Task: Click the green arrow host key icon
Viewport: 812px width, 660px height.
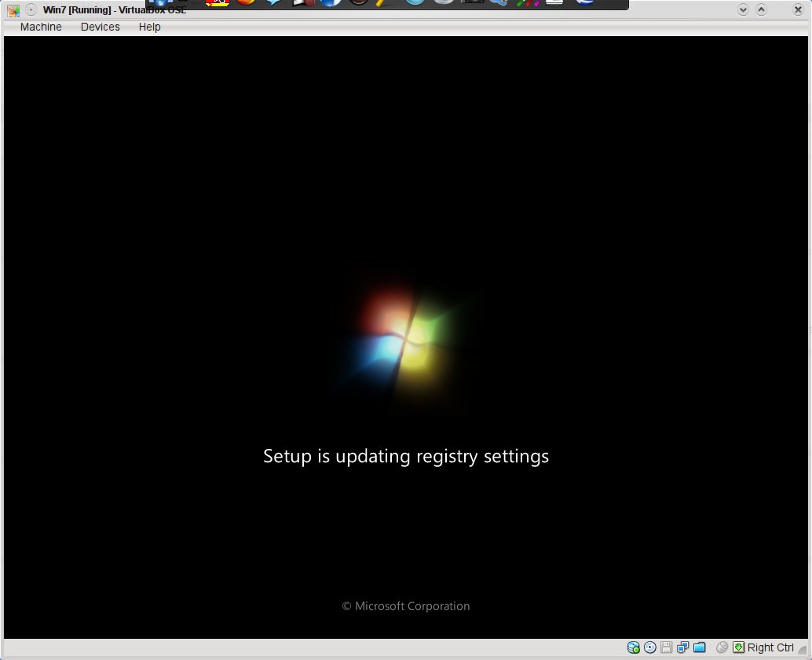Action: (738, 647)
